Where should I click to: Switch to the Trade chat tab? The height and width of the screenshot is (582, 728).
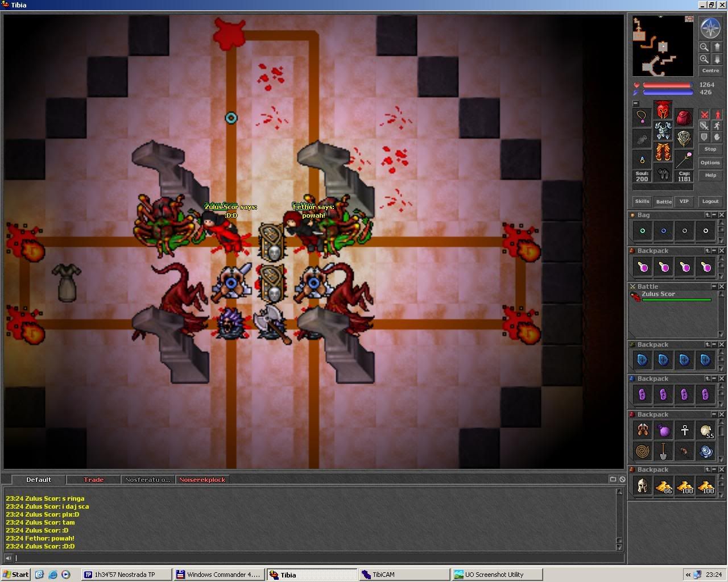coord(93,480)
